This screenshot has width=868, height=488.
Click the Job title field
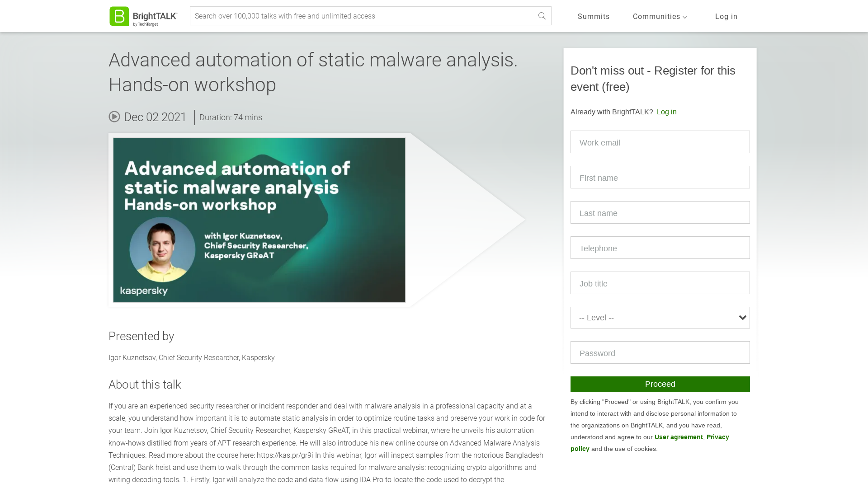[660, 283]
